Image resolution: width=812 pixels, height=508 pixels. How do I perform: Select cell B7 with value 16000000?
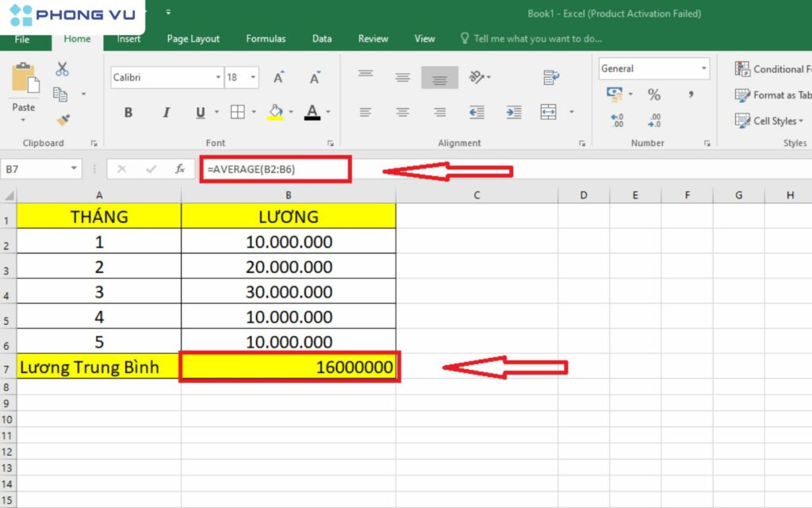[x=289, y=367]
